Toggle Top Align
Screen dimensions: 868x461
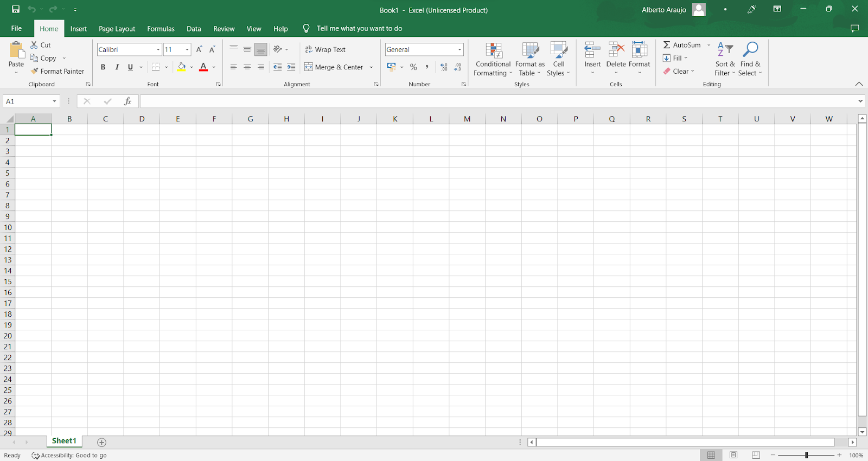pyautogui.click(x=233, y=49)
